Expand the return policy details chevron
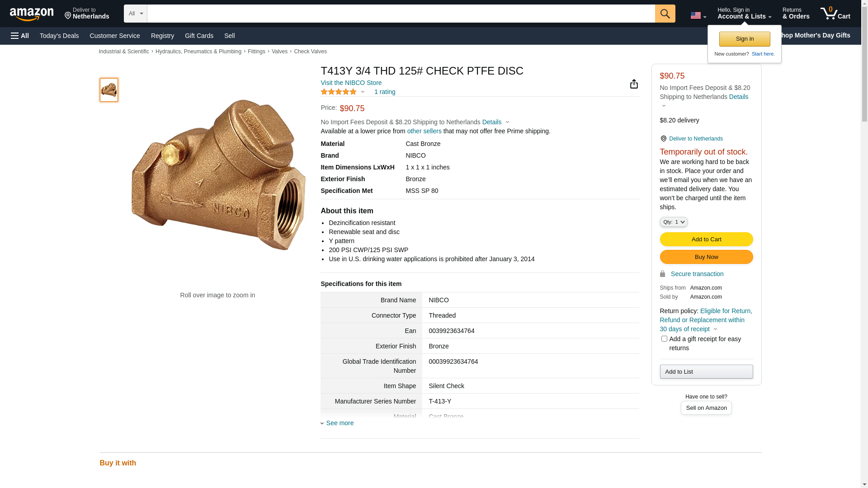 click(x=715, y=329)
